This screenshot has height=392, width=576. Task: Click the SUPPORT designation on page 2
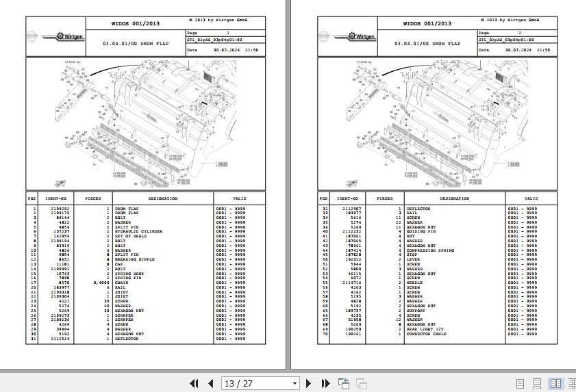[416, 311]
